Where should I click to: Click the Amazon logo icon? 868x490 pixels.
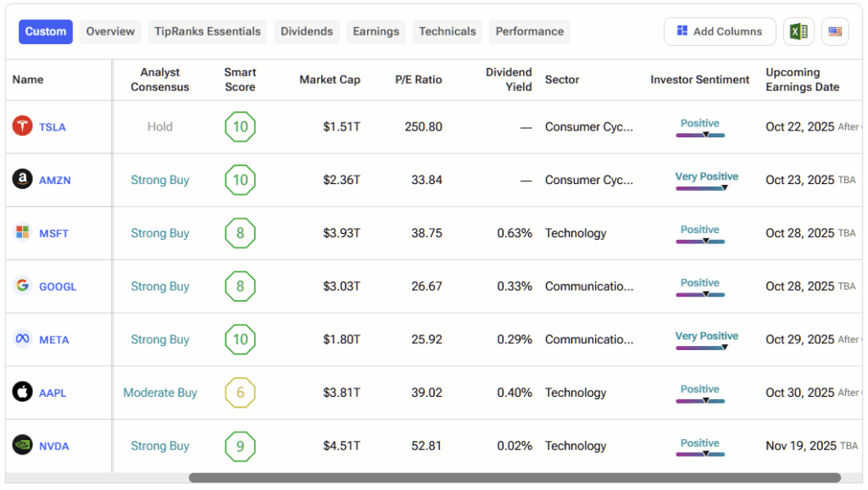click(22, 179)
